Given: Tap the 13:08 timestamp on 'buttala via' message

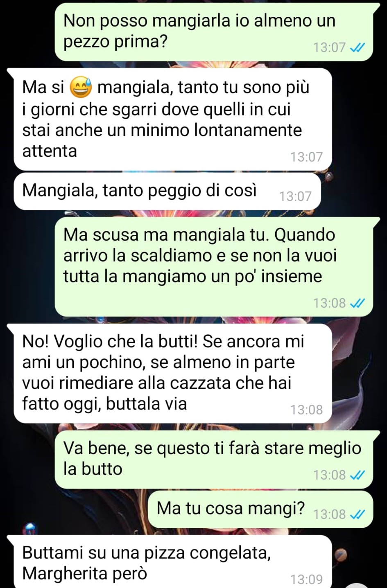Looking at the screenshot, I should click(x=306, y=410).
